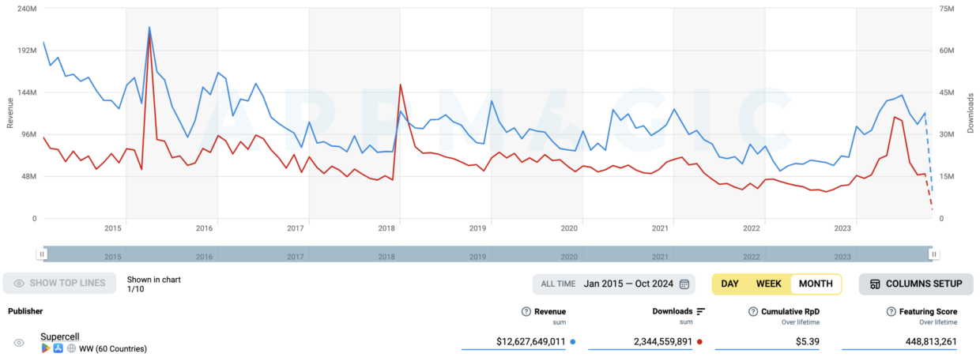The image size is (980, 361).
Task: Click the red Downloads series color dot
Action: tap(700, 342)
